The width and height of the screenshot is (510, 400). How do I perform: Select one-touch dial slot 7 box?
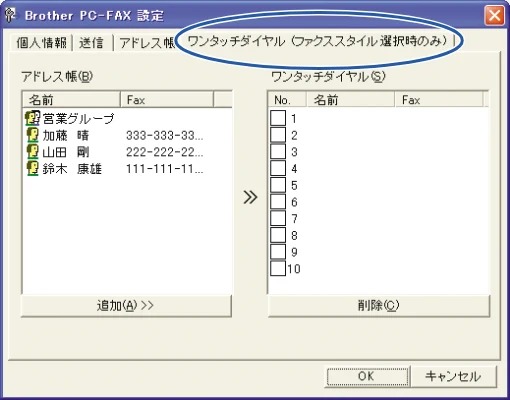tap(278, 218)
